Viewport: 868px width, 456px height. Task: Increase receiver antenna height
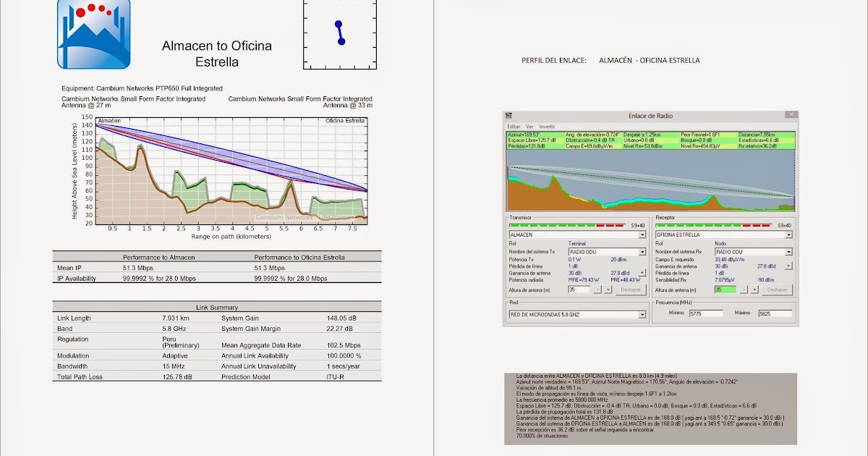point(753,290)
